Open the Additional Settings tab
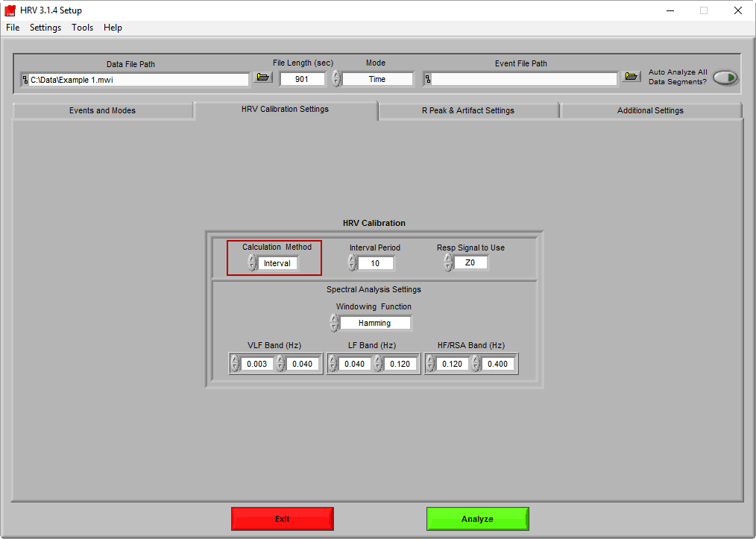756x539 pixels. [x=650, y=110]
